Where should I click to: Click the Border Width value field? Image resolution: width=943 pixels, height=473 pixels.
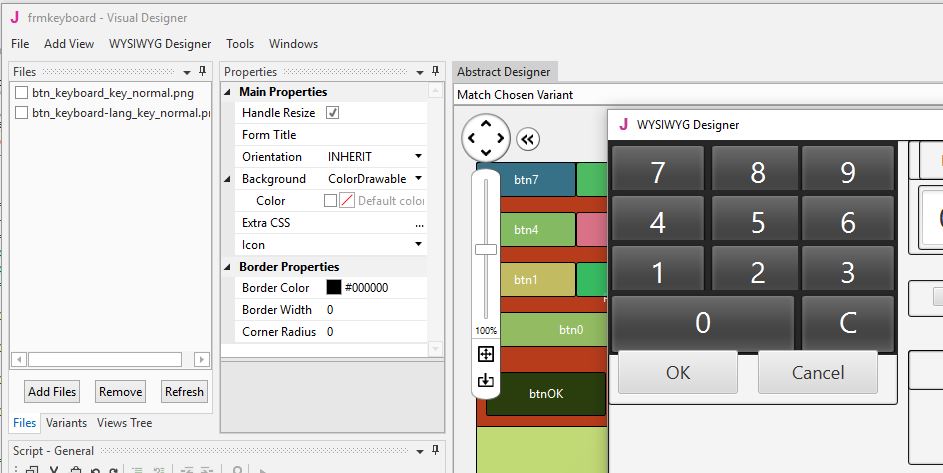(375, 310)
